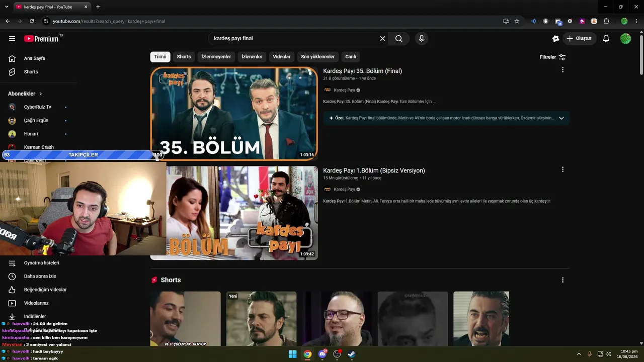Select the Son yüklenenler filter chip
This screenshot has height=362, width=644.
pos(318,57)
